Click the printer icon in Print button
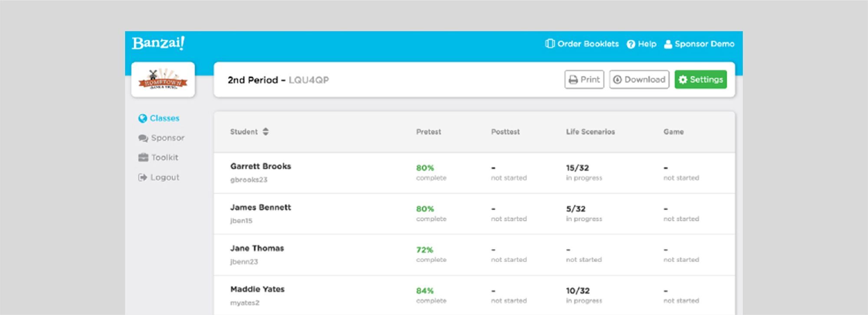Image resolution: width=868 pixels, height=315 pixels. pos(573,80)
